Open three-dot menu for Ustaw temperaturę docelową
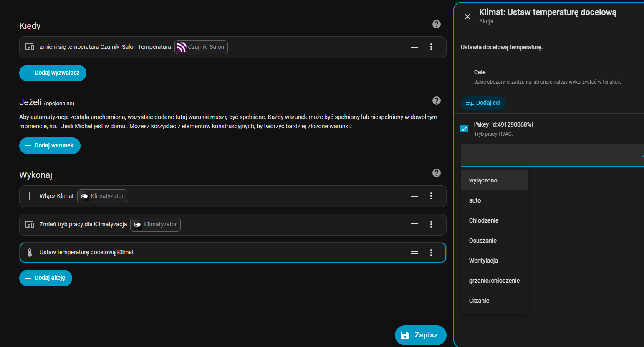Viewport: 644px width, 347px height. pyautogui.click(x=431, y=253)
